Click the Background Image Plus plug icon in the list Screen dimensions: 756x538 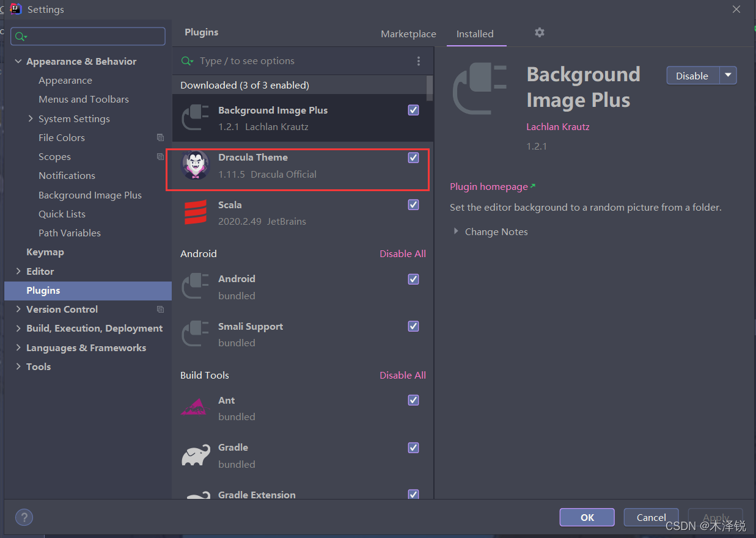coord(196,118)
